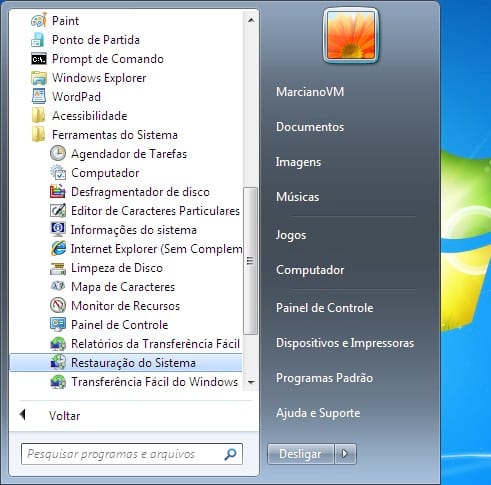The image size is (491, 485).
Task: Click the Restauração do Sistema icon
Action: tap(58, 363)
